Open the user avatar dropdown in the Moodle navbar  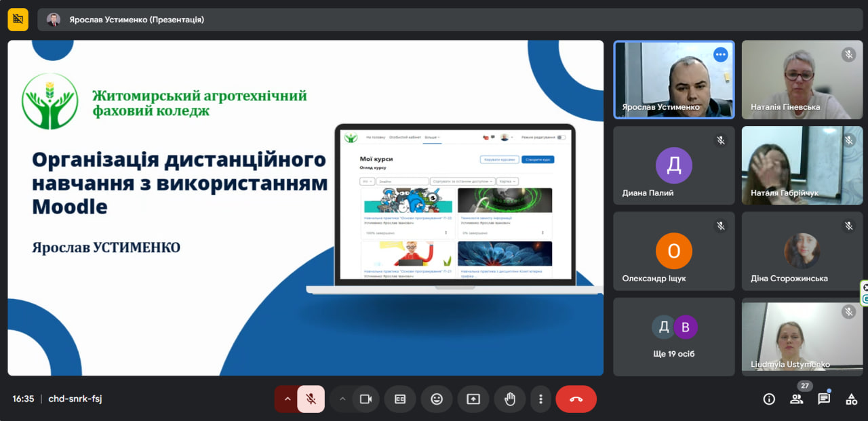(x=507, y=138)
